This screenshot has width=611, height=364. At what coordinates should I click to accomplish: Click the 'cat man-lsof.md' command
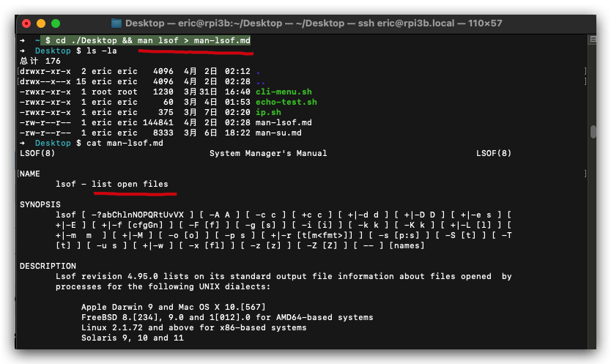click(x=125, y=143)
